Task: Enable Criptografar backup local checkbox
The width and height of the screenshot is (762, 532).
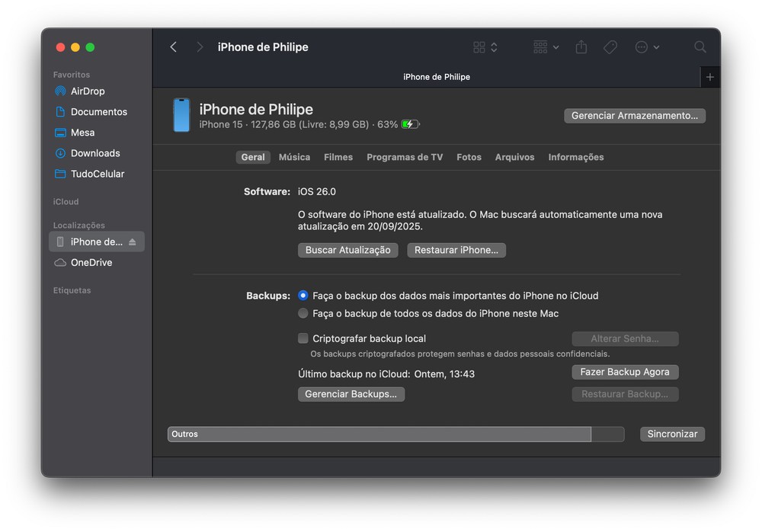Action: (x=303, y=338)
